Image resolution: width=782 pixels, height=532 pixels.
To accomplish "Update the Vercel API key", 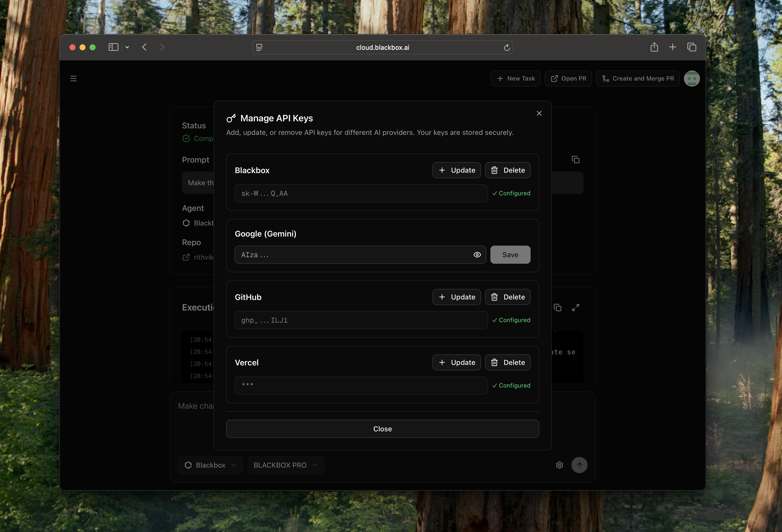I will click(456, 362).
